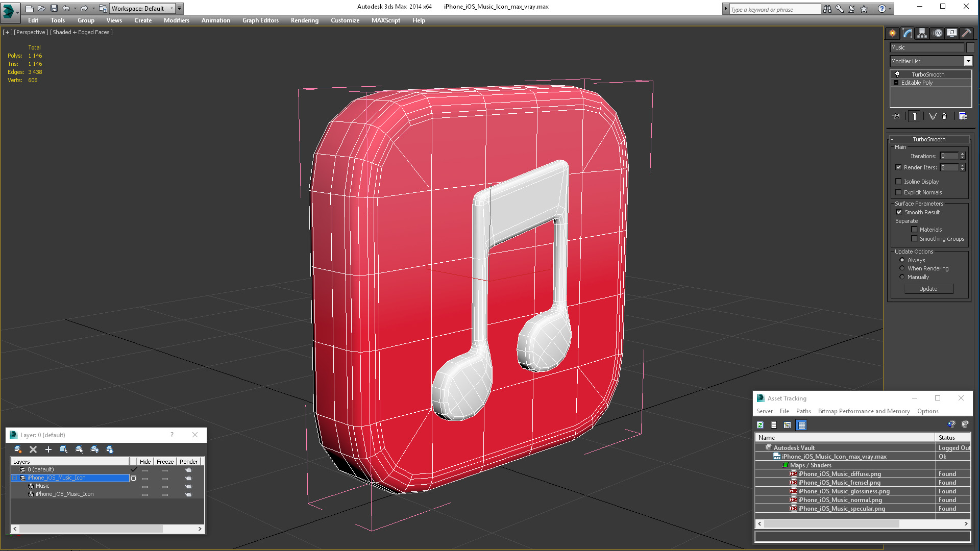Open the Motion command panel tab
The image size is (980, 551).
pos(938,33)
